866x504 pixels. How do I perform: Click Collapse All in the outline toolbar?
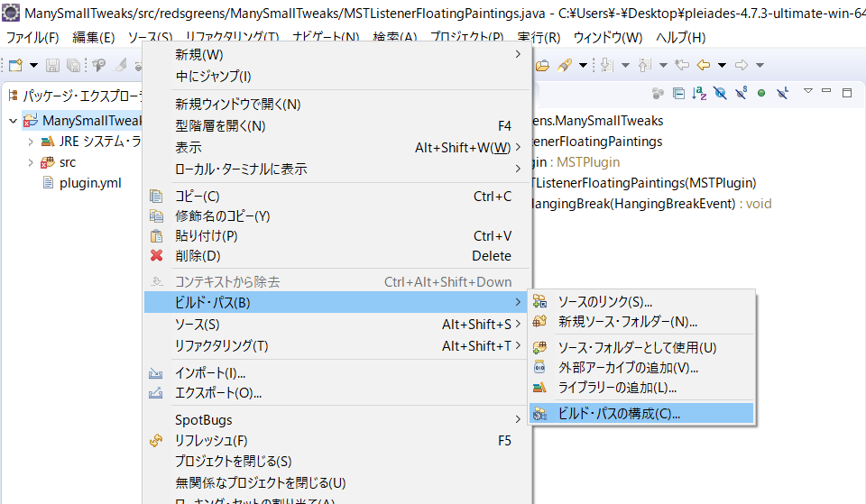678,93
